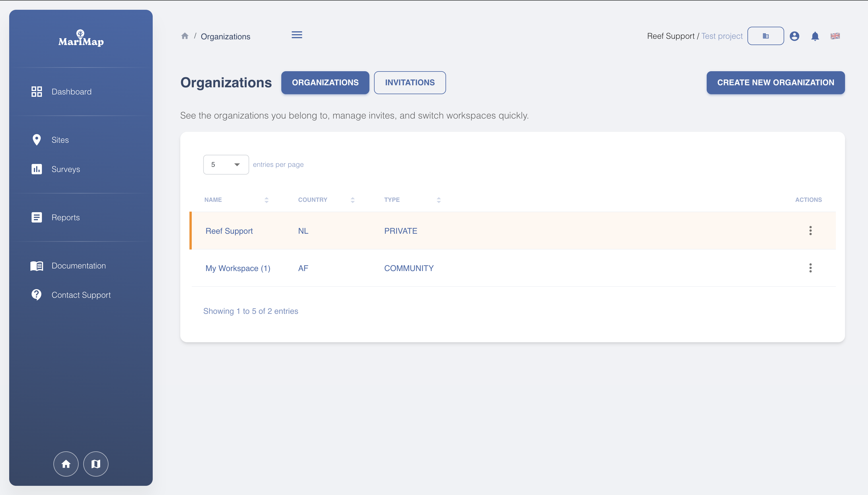Open Reports from the sidebar

point(66,217)
